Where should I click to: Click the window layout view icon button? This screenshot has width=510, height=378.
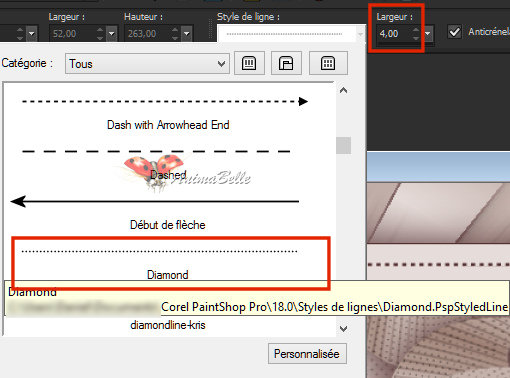[x=286, y=63]
